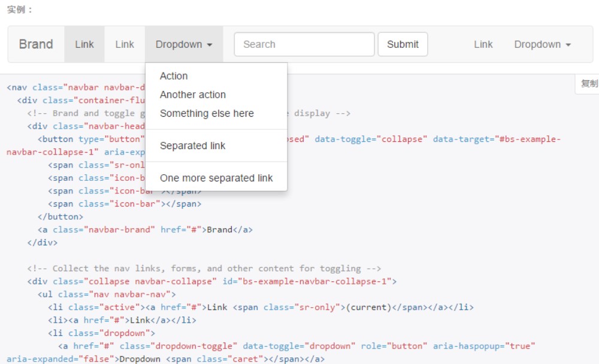Select Another action menu entry
This screenshot has width=599, height=364.
coord(193,95)
